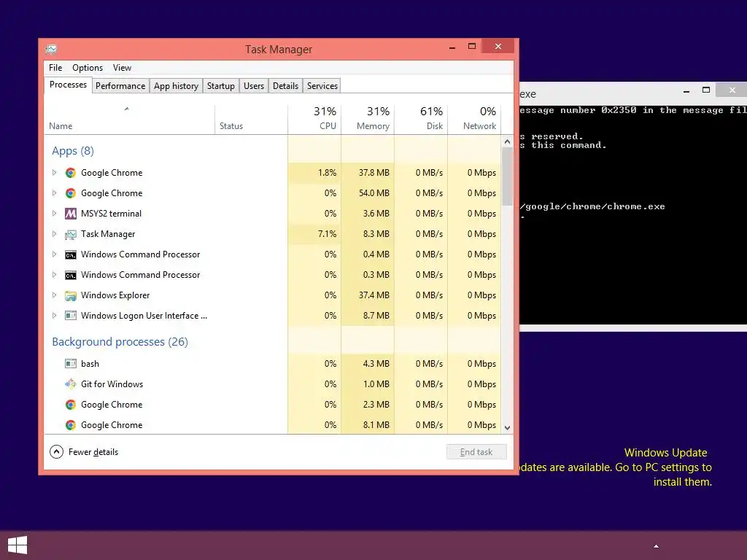Click the Windows Update notification text
Screen dimensions: 747x560
point(616,467)
